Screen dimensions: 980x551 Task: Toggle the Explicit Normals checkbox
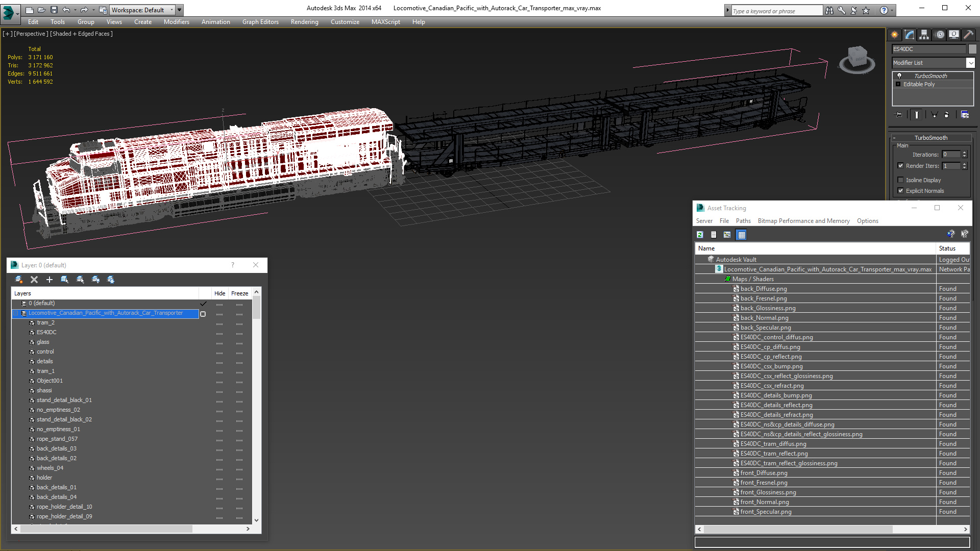click(900, 191)
